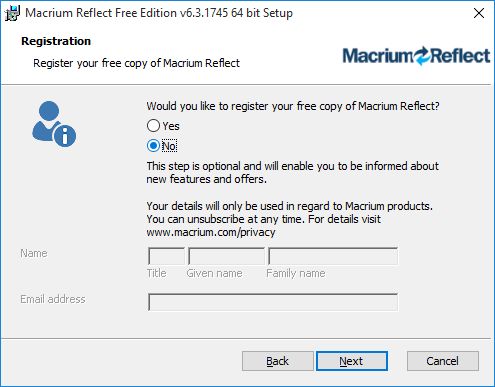Click the www.macrium.com/privacy link text
The width and height of the screenshot is (495, 387).
point(211,232)
